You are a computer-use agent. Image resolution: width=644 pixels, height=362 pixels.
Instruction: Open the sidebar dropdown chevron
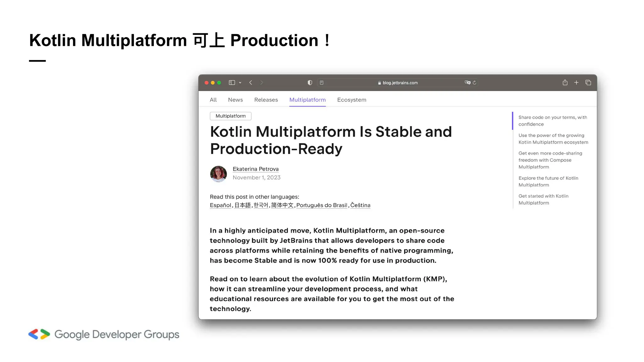(x=240, y=83)
